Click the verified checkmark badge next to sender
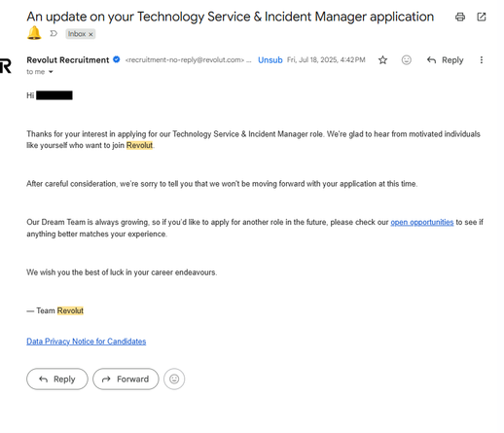 pos(116,59)
